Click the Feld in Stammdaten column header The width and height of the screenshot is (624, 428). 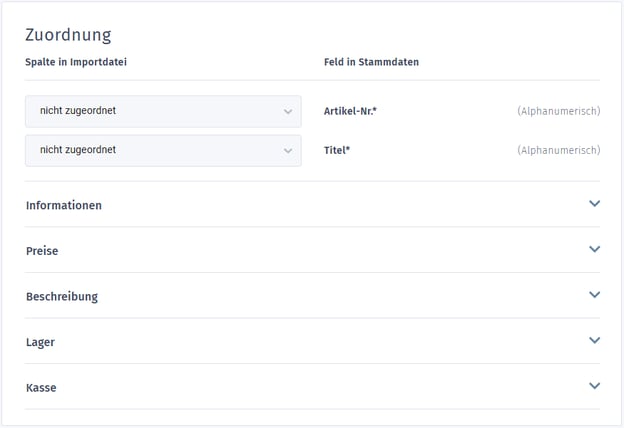(371, 62)
